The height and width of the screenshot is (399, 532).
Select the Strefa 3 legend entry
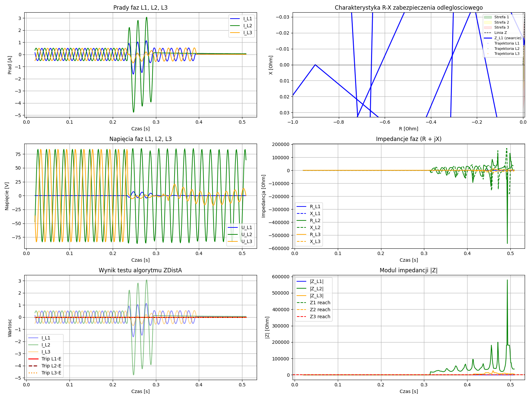click(x=501, y=27)
